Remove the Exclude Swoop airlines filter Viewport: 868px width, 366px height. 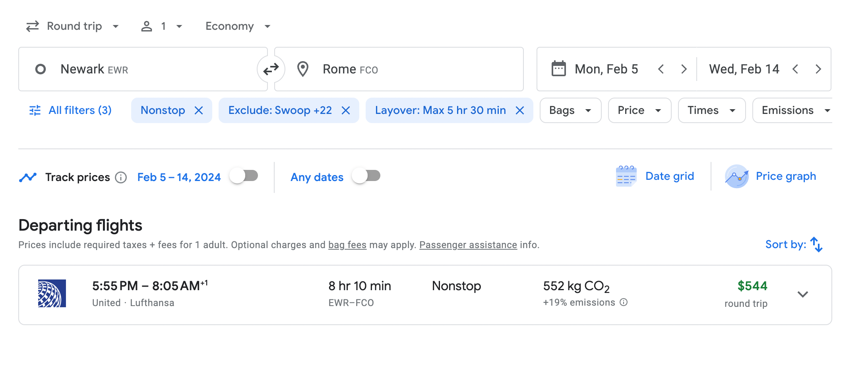coord(346,110)
